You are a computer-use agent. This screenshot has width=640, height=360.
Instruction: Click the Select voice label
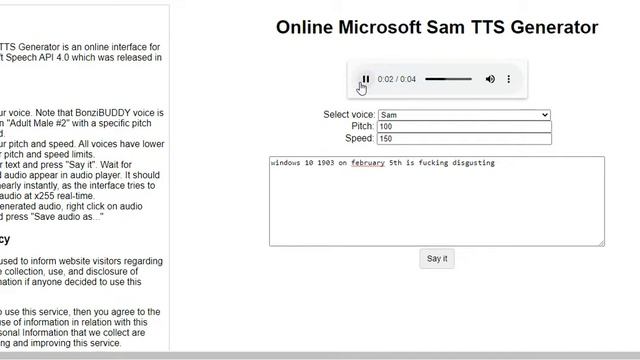(x=349, y=115)
